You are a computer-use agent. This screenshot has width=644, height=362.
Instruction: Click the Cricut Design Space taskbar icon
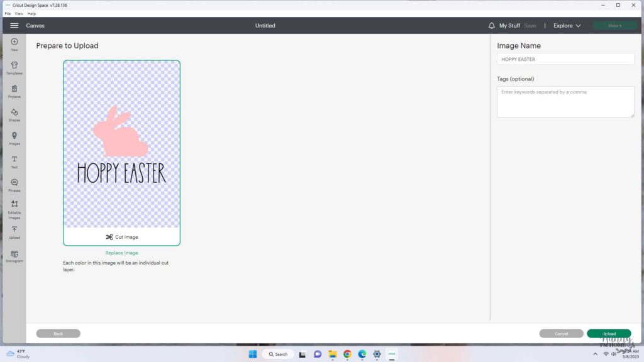point(391,354)
